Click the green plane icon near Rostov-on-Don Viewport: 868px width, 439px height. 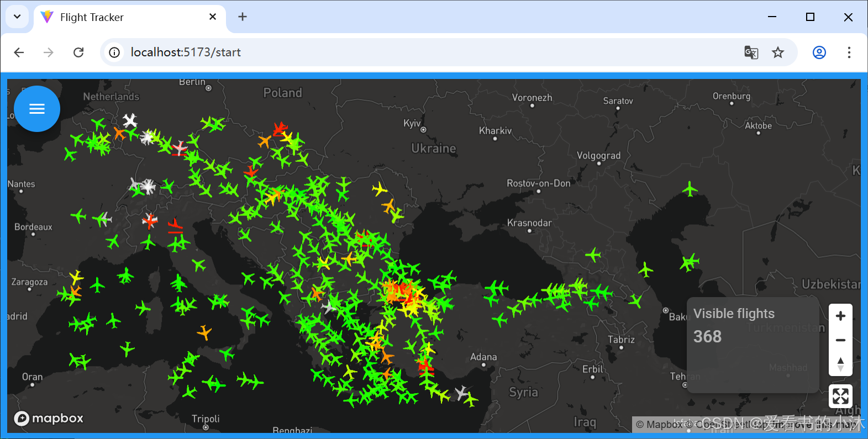click(x=690, y=189)
